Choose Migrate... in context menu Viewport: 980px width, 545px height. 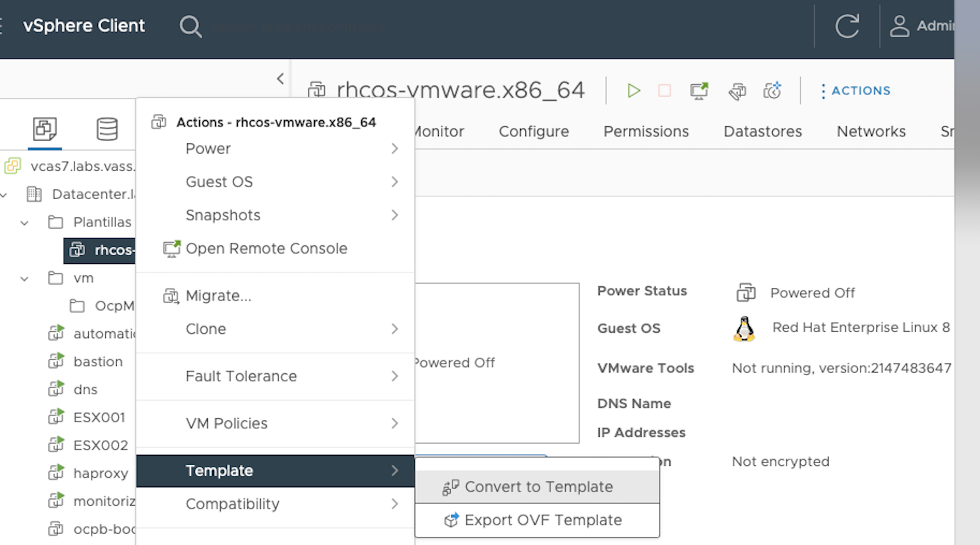tap(275, 296)
